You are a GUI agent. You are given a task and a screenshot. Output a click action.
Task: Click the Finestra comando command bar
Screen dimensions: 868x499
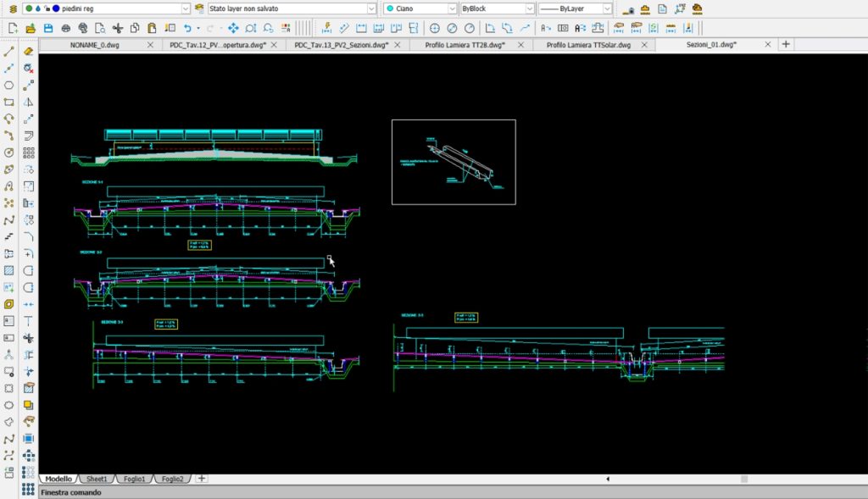pos(72,492)
